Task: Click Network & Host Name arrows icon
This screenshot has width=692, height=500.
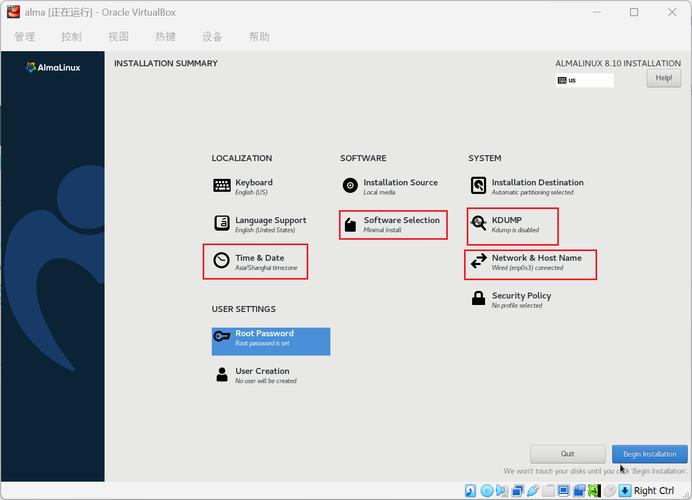Action: click(x=478, y=261)
